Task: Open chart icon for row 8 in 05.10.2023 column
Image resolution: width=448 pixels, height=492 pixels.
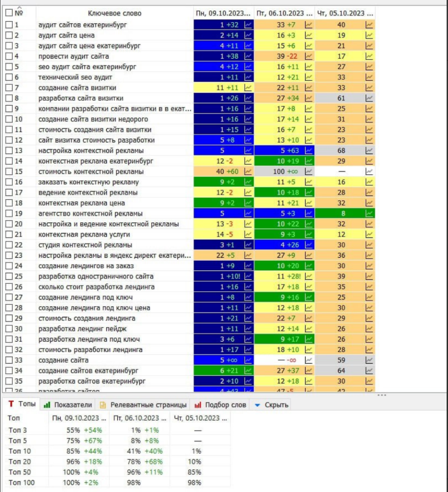Action: click(369, 98)
